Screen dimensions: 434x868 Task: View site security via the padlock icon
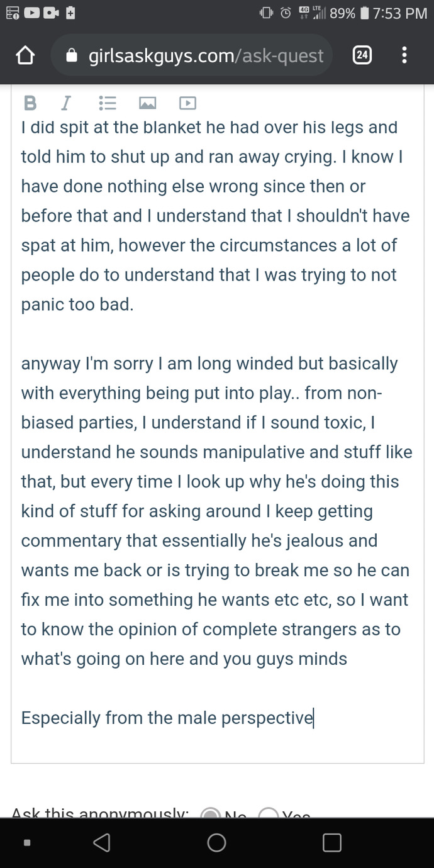click(x=72, y=57)
